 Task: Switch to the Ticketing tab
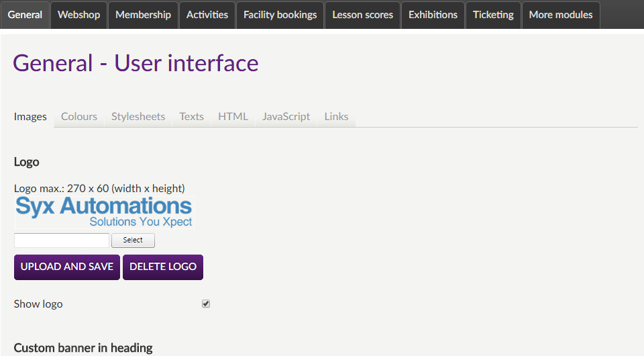[493, 15]
